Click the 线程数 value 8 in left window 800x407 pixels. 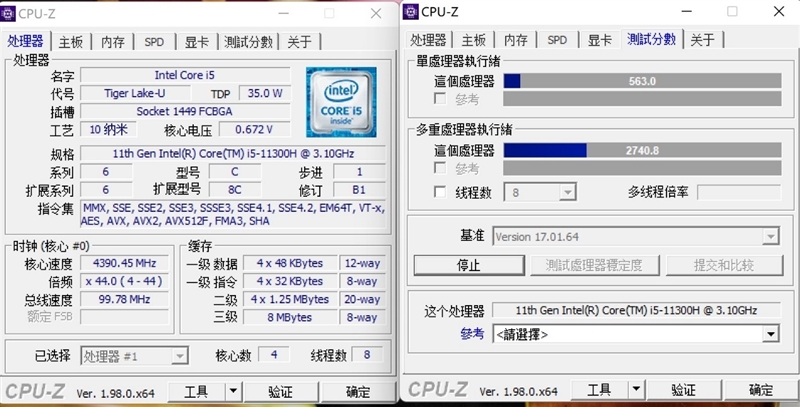367,354
